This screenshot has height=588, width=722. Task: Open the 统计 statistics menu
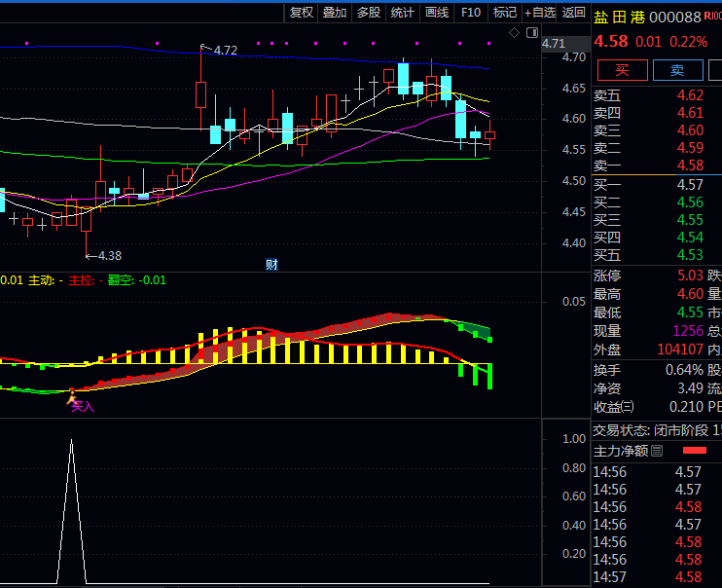click(x=402, y=13)
